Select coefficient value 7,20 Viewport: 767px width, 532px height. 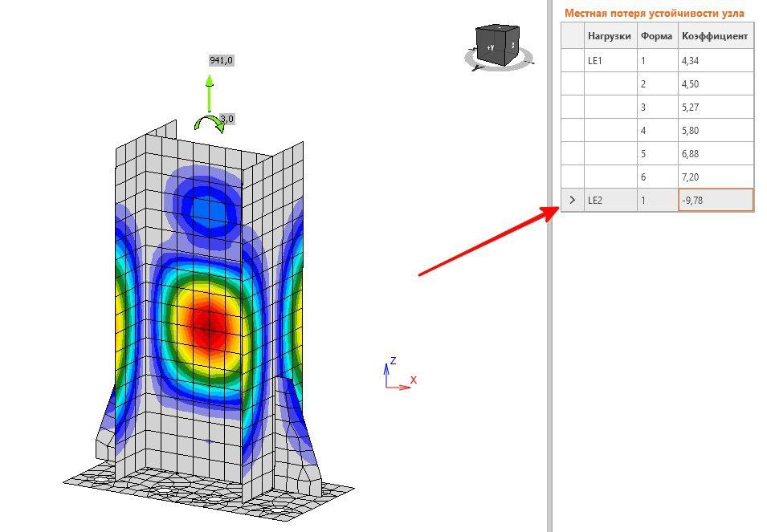tap(716, 177)
